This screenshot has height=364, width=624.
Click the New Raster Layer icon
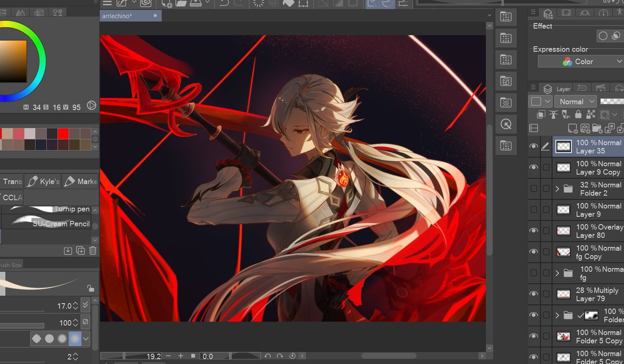tap(572, 128)
